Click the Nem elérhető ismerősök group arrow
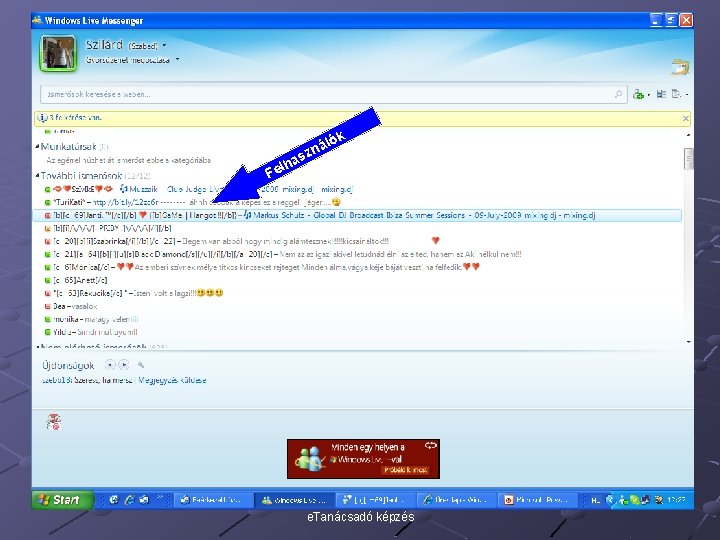 38,347
